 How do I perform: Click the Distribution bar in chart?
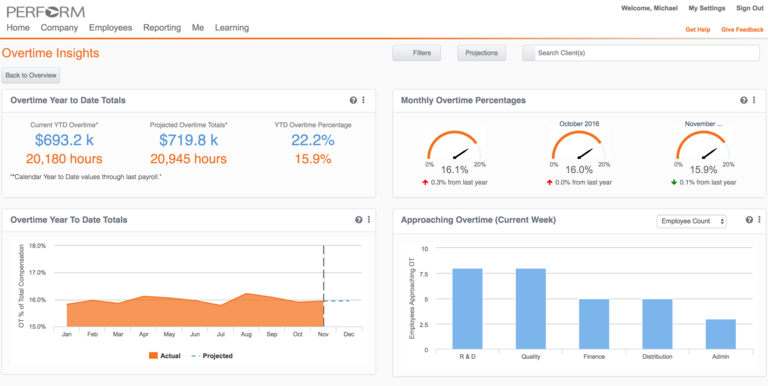(657, 324)
